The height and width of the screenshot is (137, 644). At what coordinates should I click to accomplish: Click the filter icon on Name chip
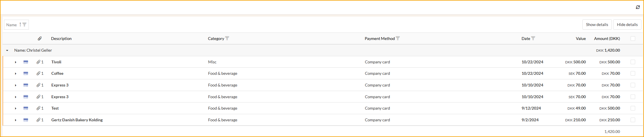25,25
